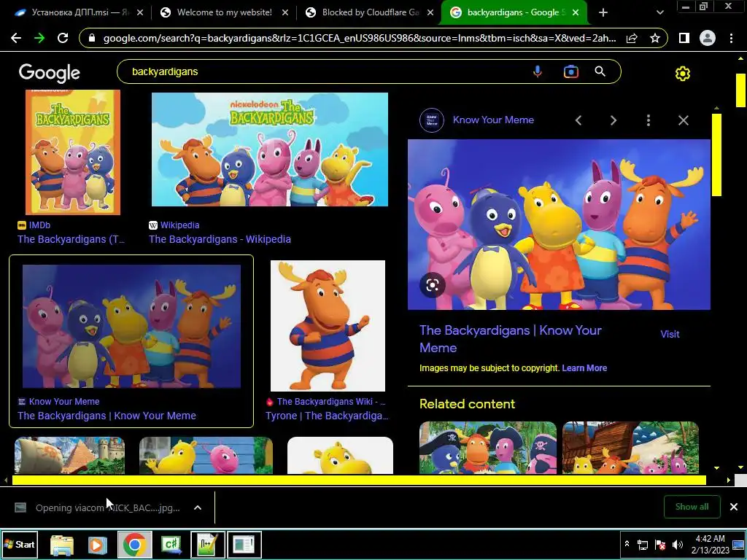
Task: Show all downloads
Action: (692, 507)
